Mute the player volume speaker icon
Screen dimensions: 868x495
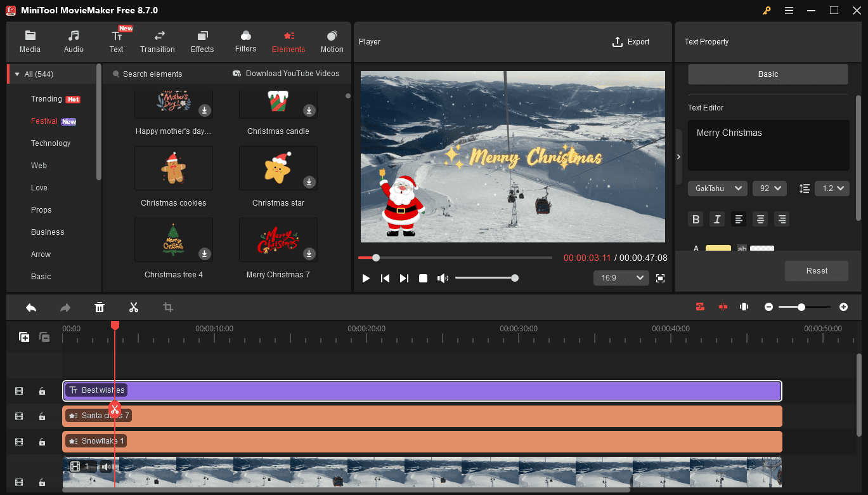(x=443, y=278)
